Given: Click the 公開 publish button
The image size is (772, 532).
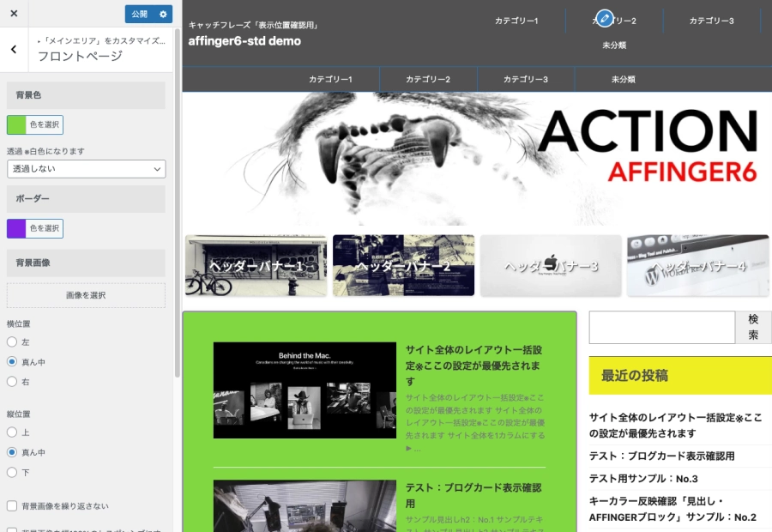Looking at the screenshot, I should 140,15.
